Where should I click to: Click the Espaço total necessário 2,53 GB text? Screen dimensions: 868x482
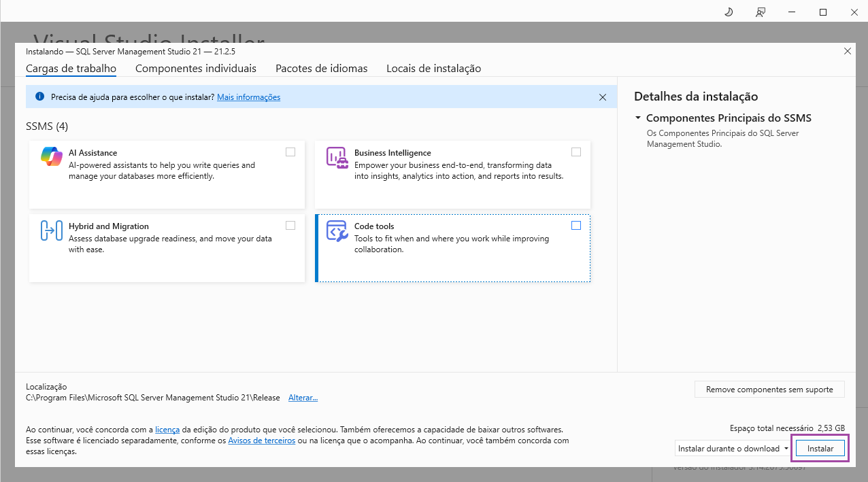pyautogui.click(x=787, y=428)
